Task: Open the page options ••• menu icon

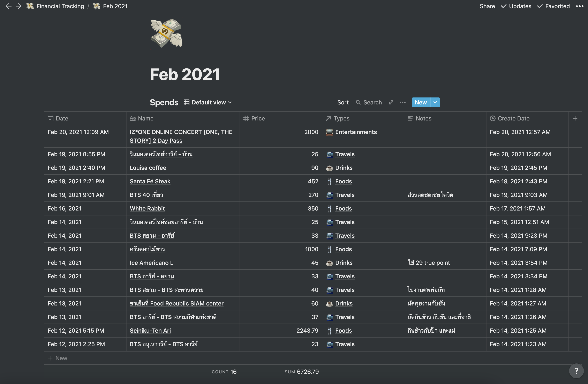Action: (x=580, y=6)
